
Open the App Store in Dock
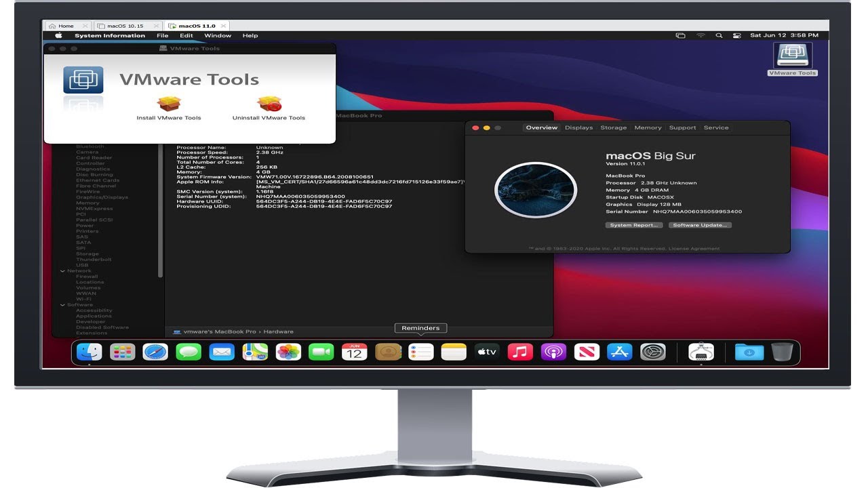pyautogui.click(x=620, y=352)
